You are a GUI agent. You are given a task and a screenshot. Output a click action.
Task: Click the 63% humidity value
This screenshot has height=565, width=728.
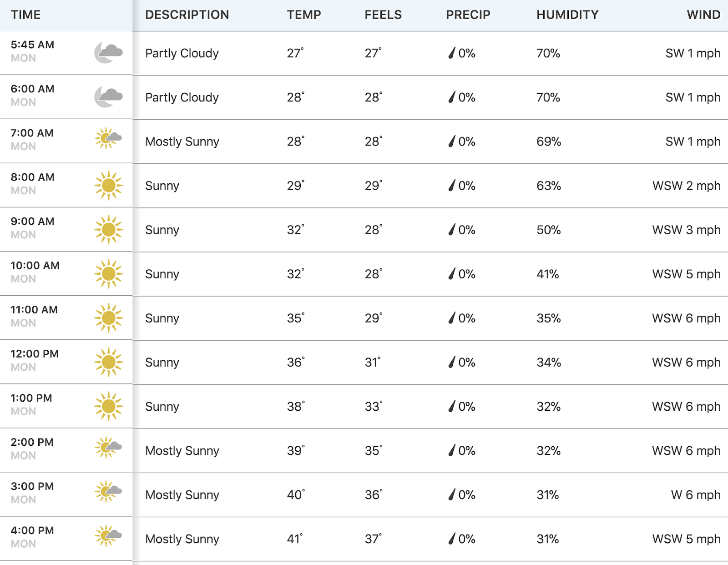pos(548,186)
